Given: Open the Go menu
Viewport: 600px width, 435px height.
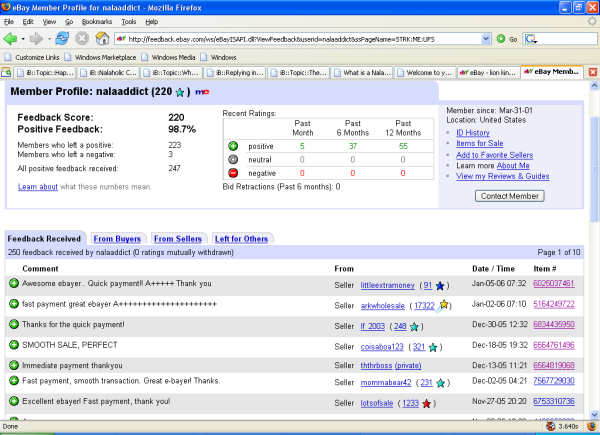Looking at the screenshot, I should pos(69,22).
